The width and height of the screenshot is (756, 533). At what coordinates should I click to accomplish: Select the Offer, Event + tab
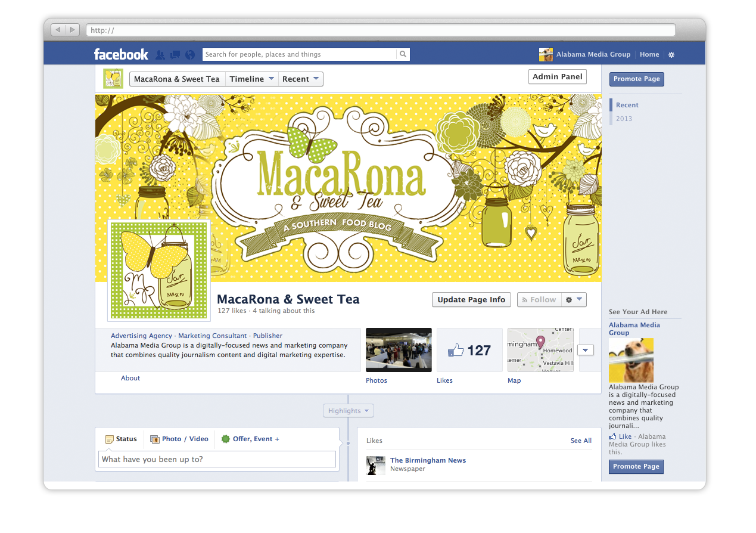(250, 439)
